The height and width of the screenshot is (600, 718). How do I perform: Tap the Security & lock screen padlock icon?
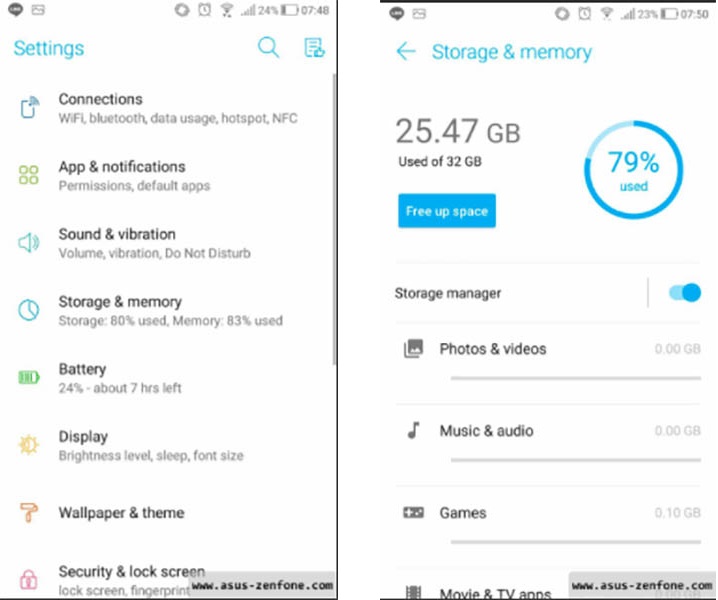28,579
